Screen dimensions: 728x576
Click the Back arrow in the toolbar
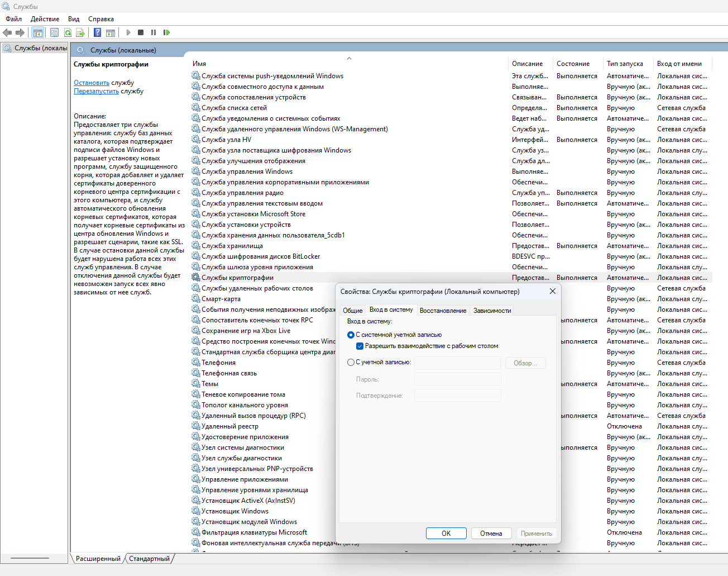(7, 32)
